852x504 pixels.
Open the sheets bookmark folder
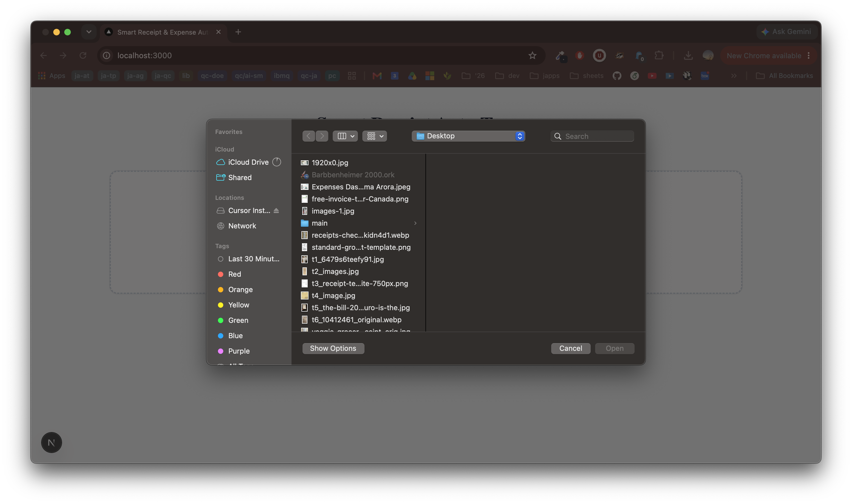point(587,76)
